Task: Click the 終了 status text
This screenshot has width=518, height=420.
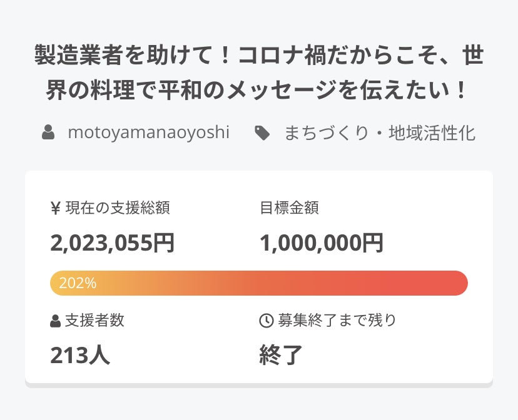Action: (281, 355)
